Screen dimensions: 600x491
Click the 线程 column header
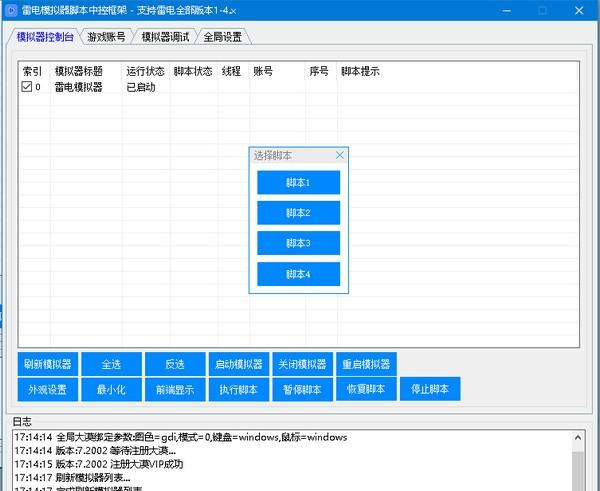point(233,71)
